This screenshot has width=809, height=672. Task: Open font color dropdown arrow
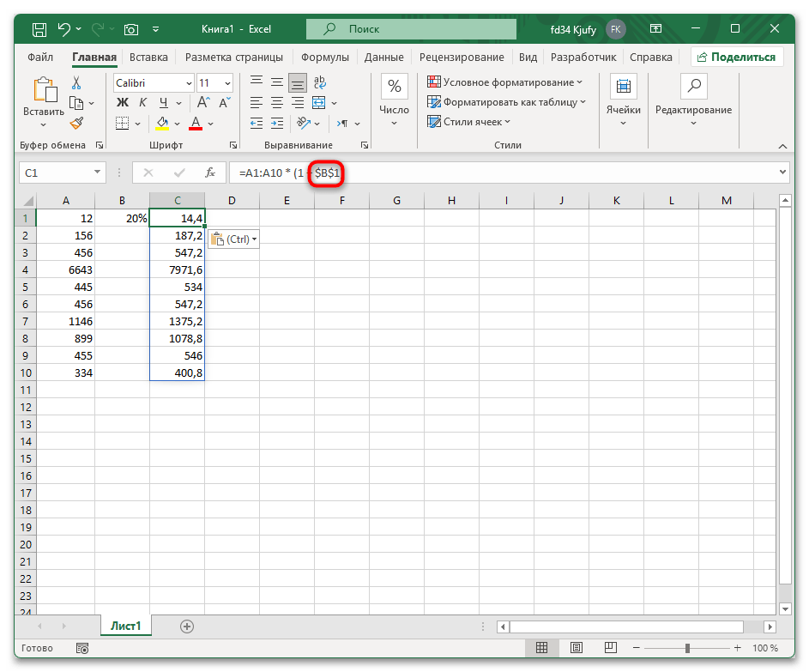click(x=210, y=124)
